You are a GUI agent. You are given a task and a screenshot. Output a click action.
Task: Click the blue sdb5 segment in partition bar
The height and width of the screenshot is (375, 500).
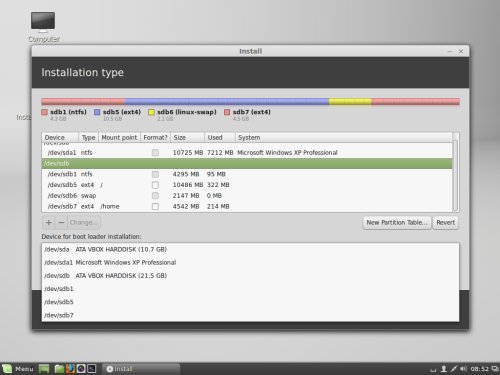tap(227, 102)
